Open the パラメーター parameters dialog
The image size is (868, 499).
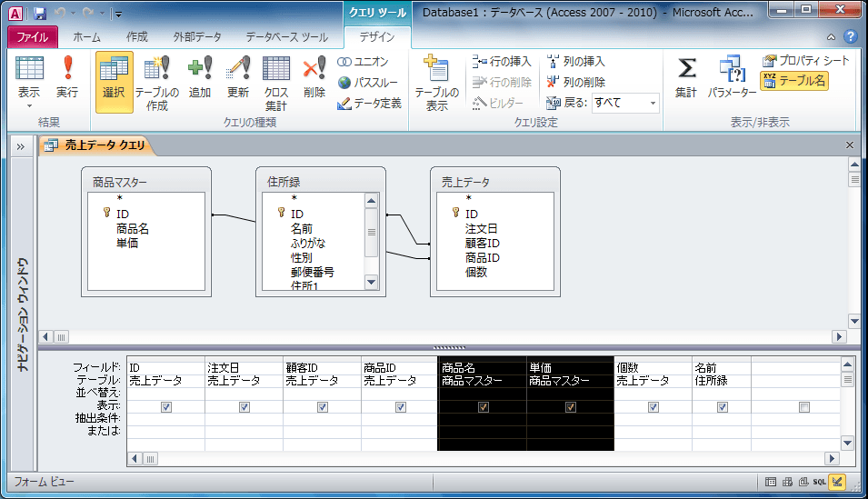click(x=732, y=77)
